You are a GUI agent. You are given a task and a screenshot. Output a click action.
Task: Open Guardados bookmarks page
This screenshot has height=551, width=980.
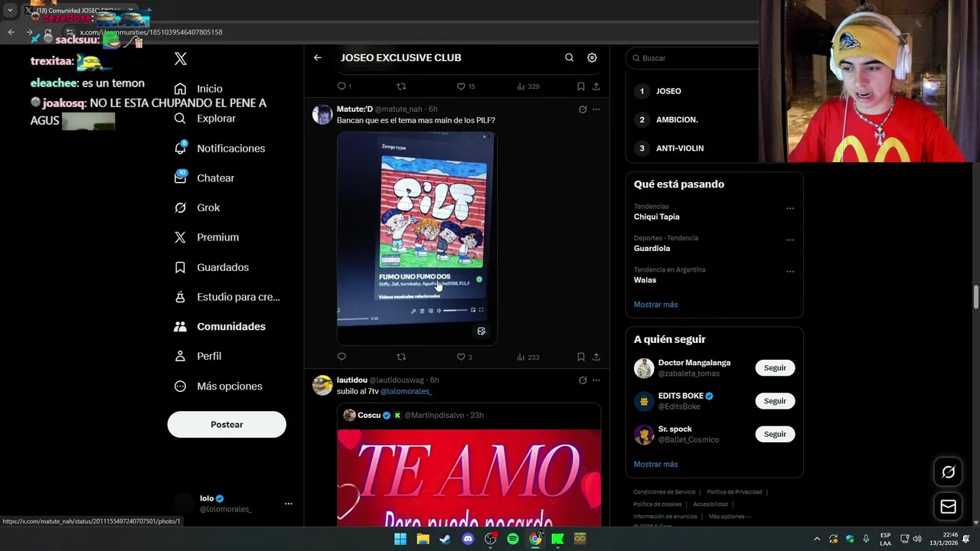coord(211,267)
